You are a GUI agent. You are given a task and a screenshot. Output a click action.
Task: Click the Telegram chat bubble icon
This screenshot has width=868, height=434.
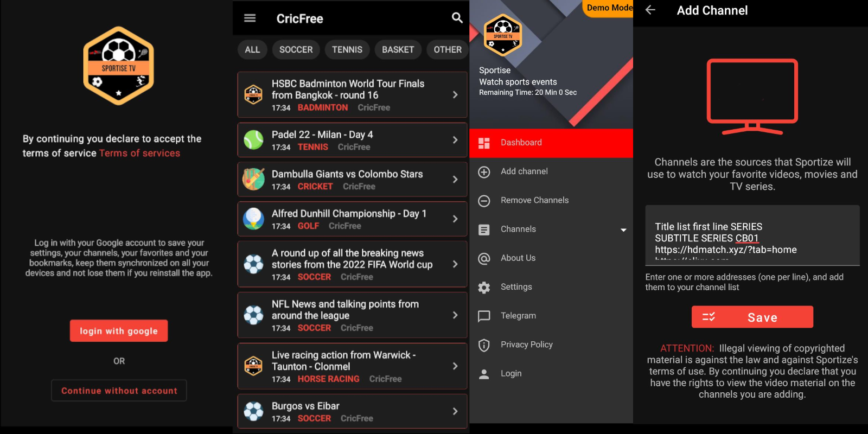coord(484,316)
